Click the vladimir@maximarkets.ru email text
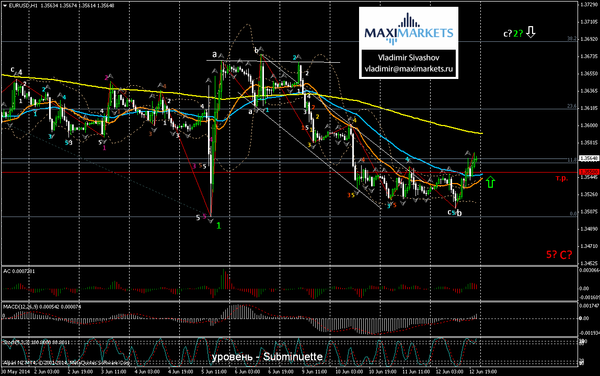The width and height of the screenshot is (600, 376). [x=408, y=69]
